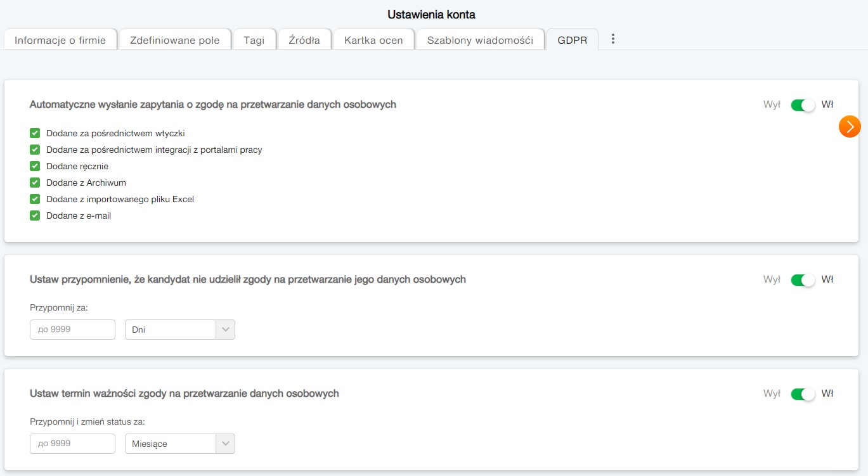
Task: Toggle 'Dodane z e-mail' checkbox
Action: coord(35,216)
